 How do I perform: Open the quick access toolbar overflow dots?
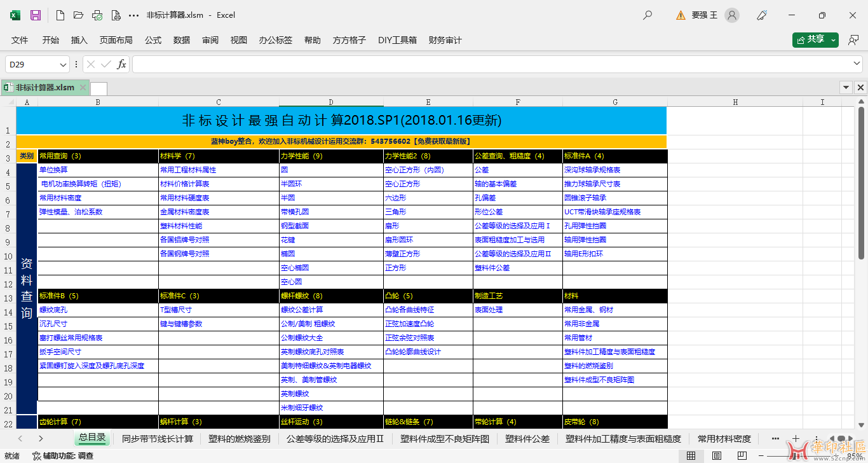(133, 15)
